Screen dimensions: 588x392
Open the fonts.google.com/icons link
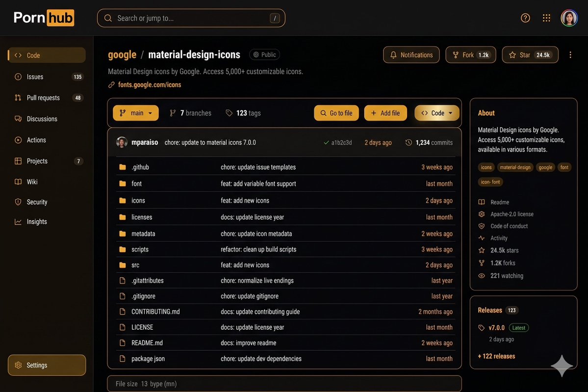(149, 85)
